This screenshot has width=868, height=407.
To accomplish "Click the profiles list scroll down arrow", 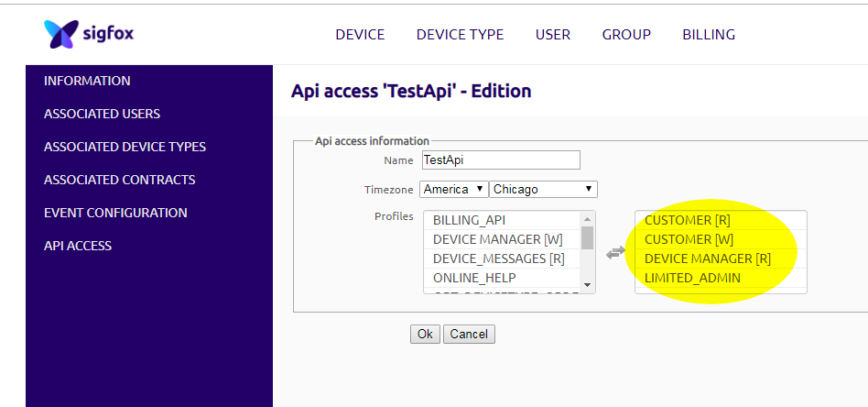I will [587, 286].
